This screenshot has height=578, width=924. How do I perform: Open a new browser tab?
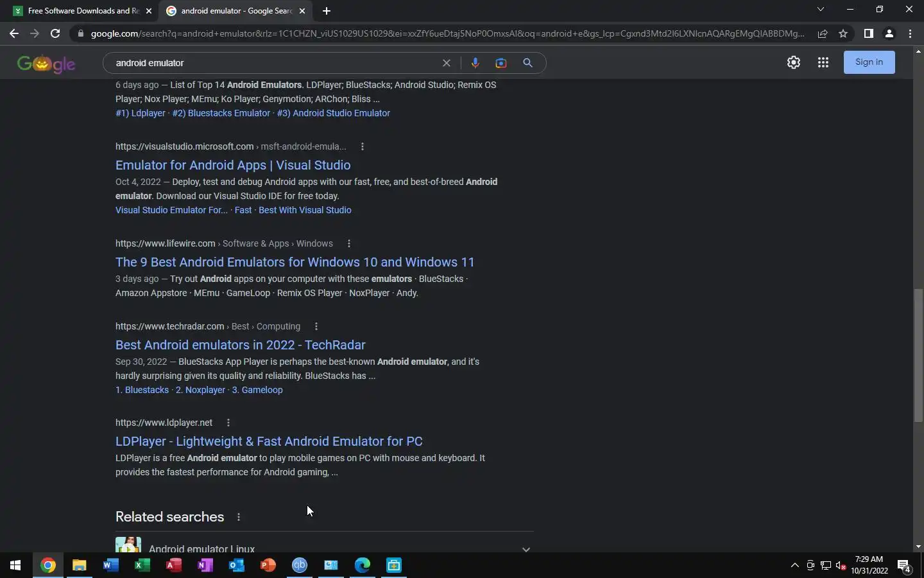point(327,11)
